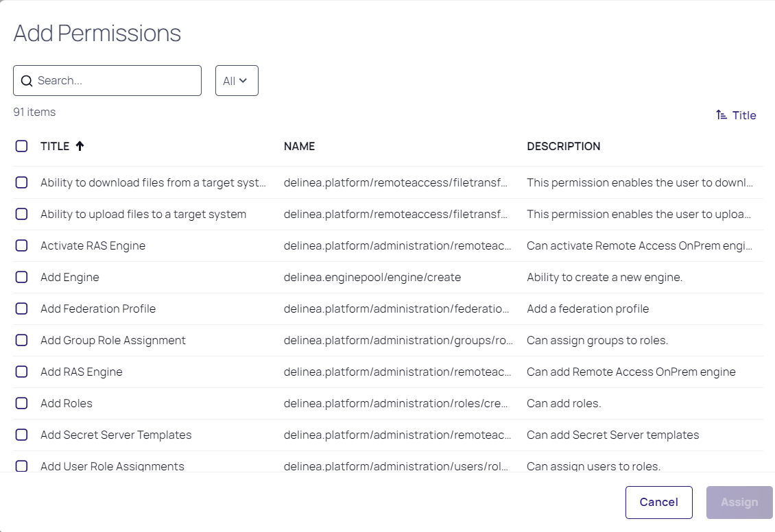Select all permissions using the header checkbox
Screen dimensions: 775x532
click(x=21, y=145)
